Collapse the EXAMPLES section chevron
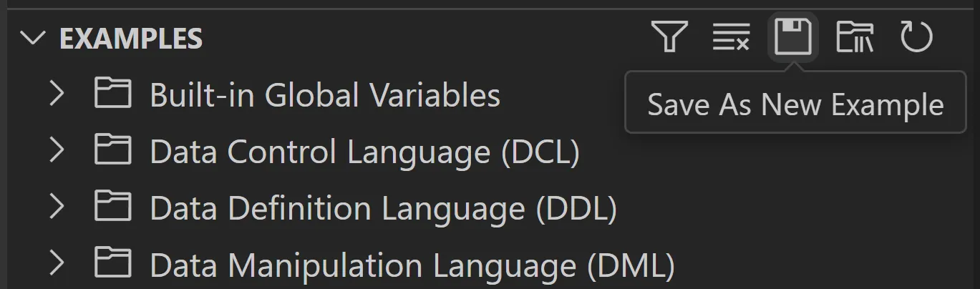The image size is (980, 289). [33, 38]
